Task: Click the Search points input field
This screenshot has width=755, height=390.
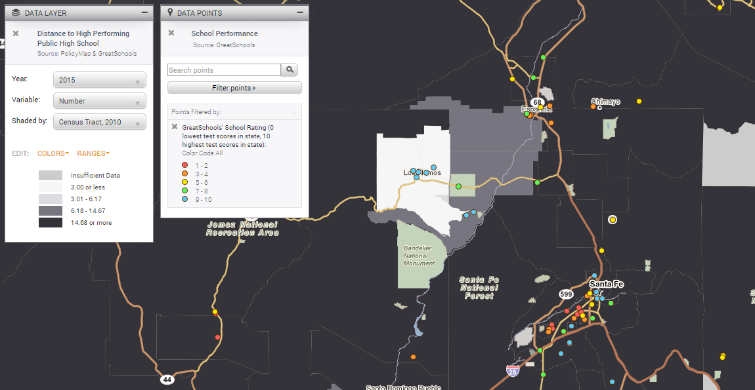Action: click(x=224, y=70)
